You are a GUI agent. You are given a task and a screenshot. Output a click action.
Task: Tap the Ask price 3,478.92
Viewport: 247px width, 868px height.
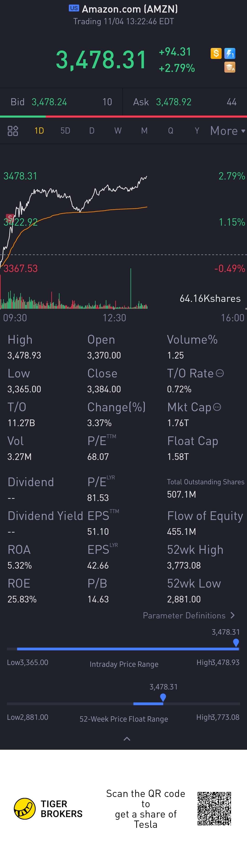(174, 102)
